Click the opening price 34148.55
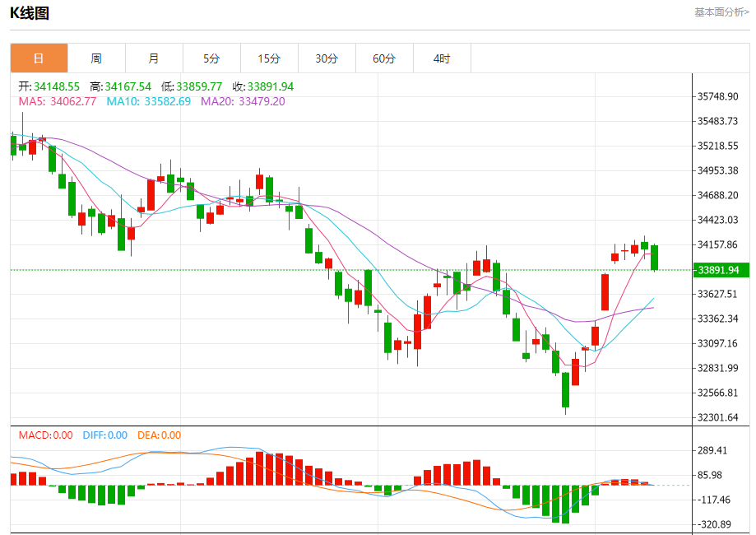Screen dimensions: 756x535 [57, 87]
